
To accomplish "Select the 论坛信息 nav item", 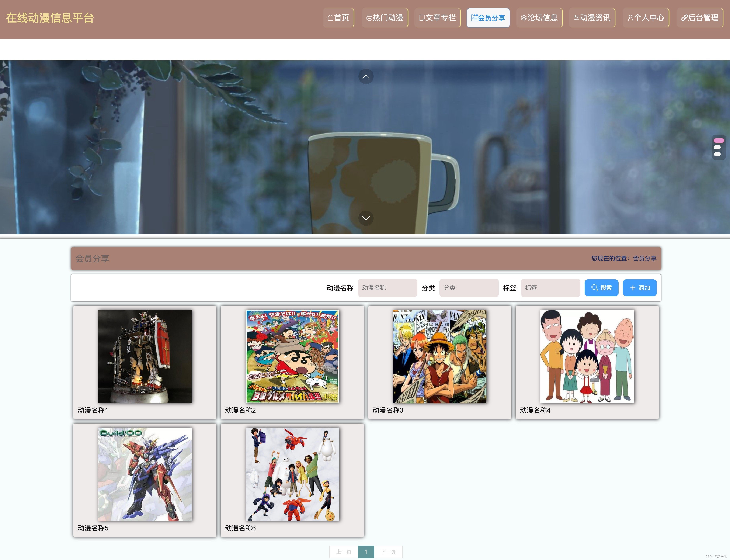I will coord(539,18).
